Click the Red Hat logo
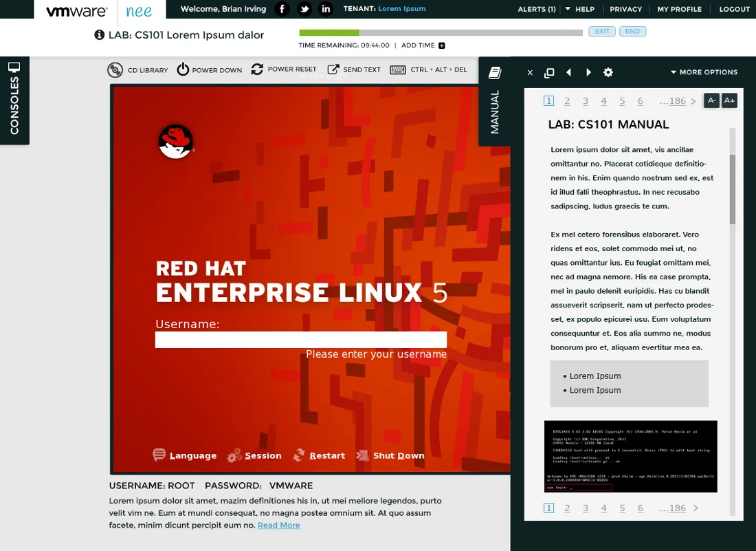The image size is (756, 551). pyautogui.click(x=176, y=142)
